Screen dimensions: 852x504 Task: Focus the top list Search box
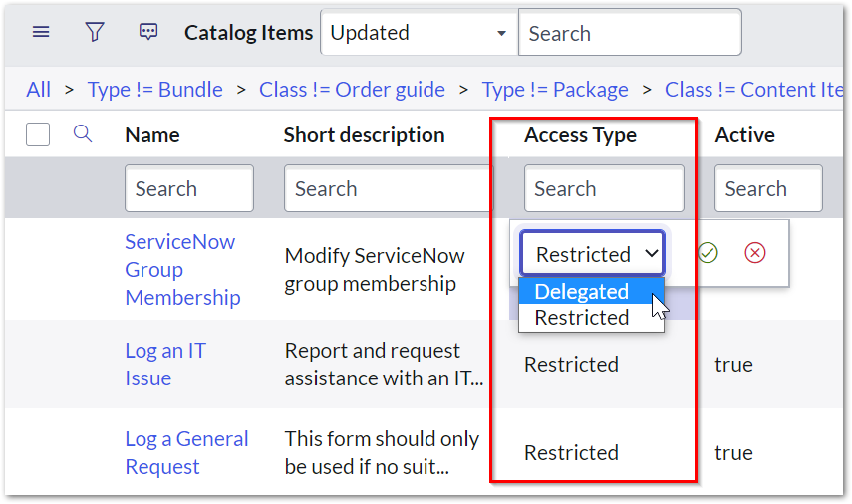[x=630, y=33]
